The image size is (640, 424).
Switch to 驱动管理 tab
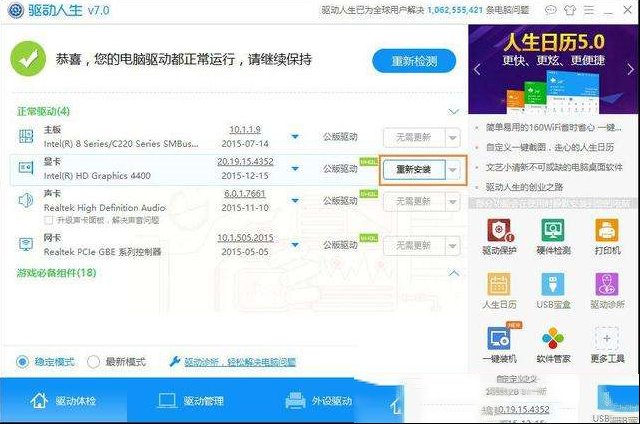point(191,400)
